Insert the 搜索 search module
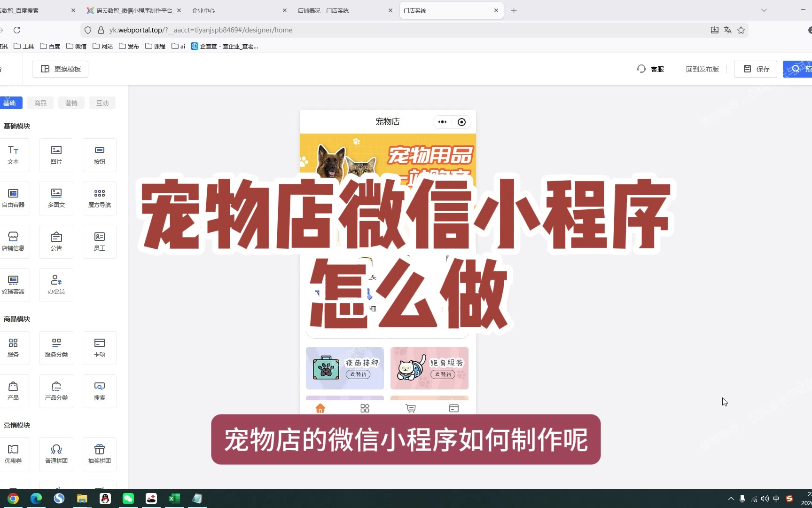 point(100,391)
